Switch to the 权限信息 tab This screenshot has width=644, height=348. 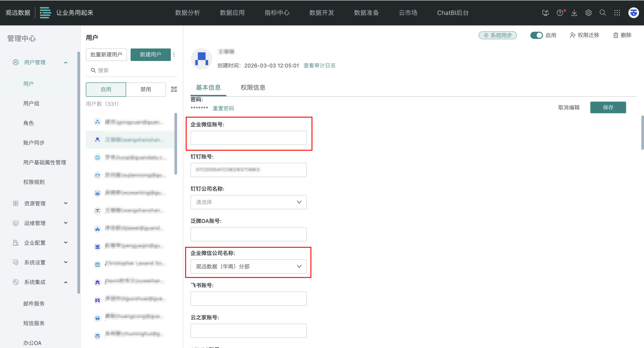(x=253, y=87)
